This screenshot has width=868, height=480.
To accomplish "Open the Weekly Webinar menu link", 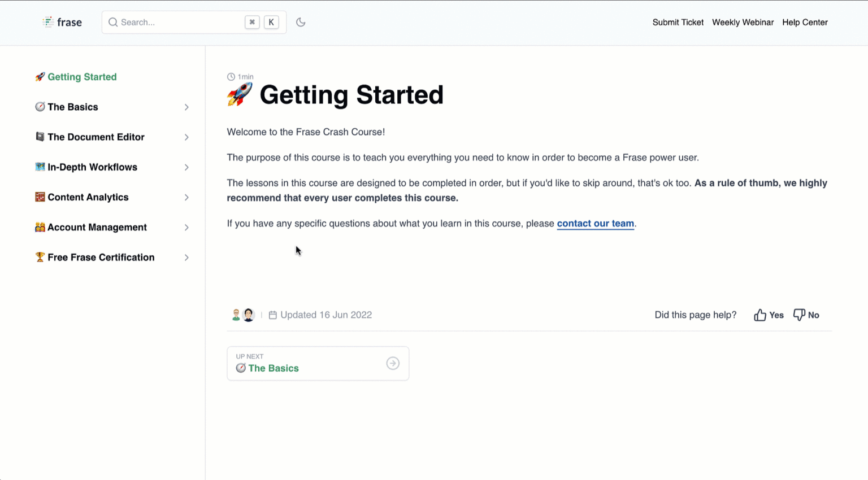I will point(743,23).
